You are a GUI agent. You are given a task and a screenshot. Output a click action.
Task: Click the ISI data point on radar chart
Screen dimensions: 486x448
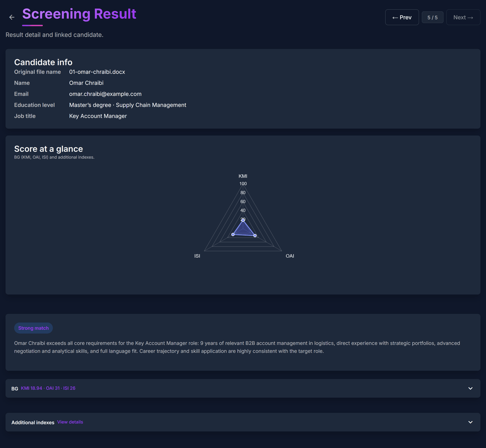click(233, 234)
